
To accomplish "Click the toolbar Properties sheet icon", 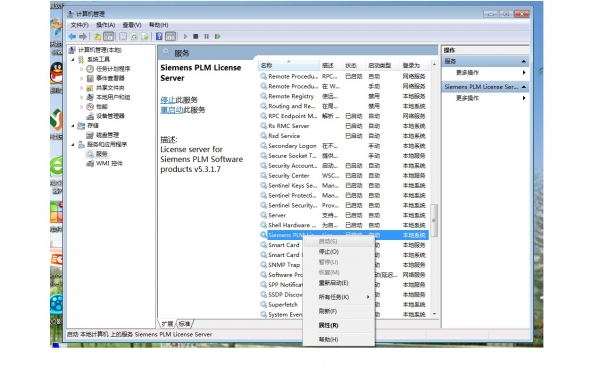I will 123,37.
